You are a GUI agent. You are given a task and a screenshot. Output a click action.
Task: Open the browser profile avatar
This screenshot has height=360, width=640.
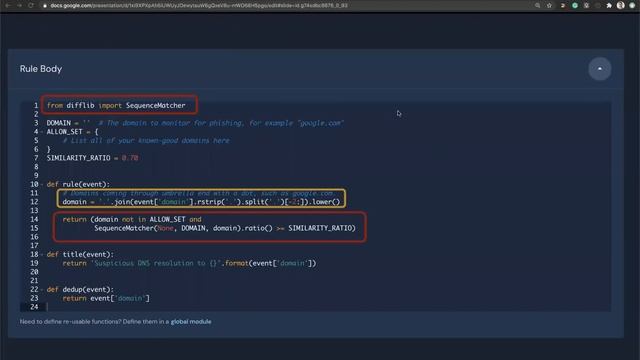(x=620, y=5)
